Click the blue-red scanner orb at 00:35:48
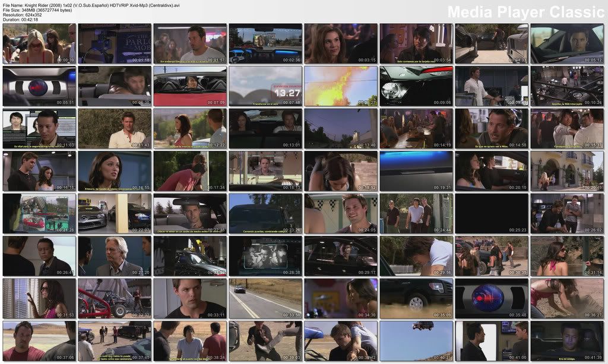Image resolution: width=608 pixels, height=364 pixels. 492,299
